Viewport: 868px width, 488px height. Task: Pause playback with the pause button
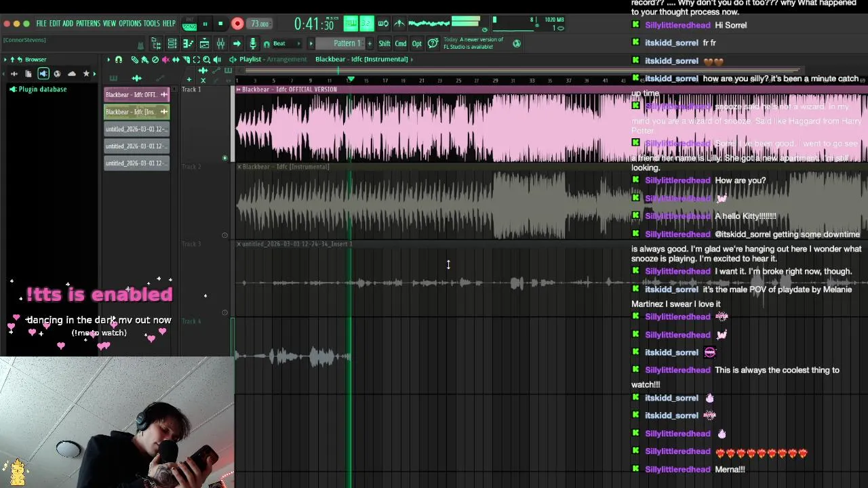point(205,24)
